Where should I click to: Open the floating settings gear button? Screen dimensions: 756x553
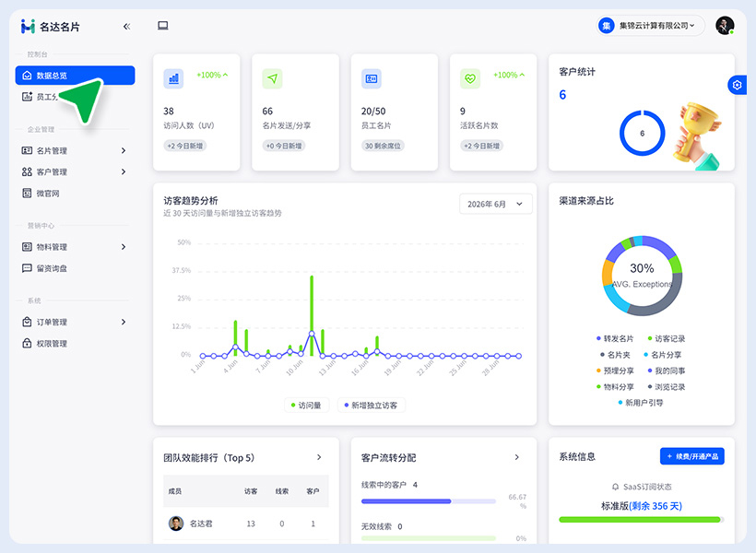(x=737, y=86)
